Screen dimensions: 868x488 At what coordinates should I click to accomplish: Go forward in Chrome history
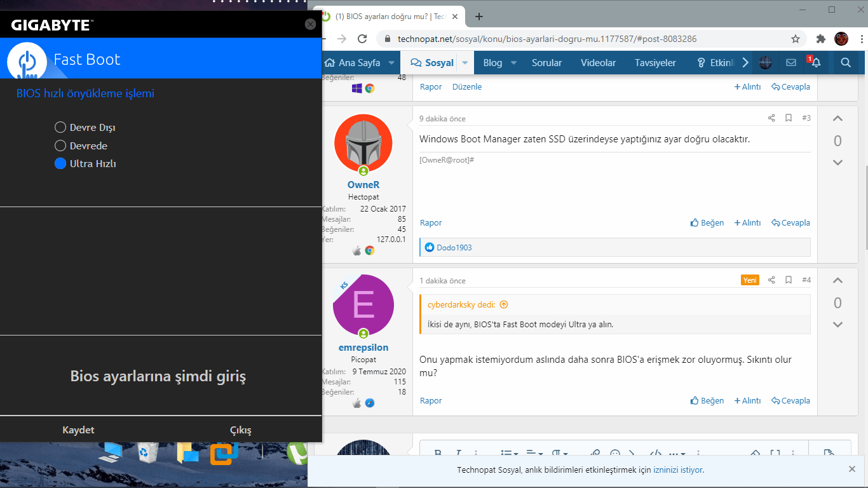click(x=342, y=39)
